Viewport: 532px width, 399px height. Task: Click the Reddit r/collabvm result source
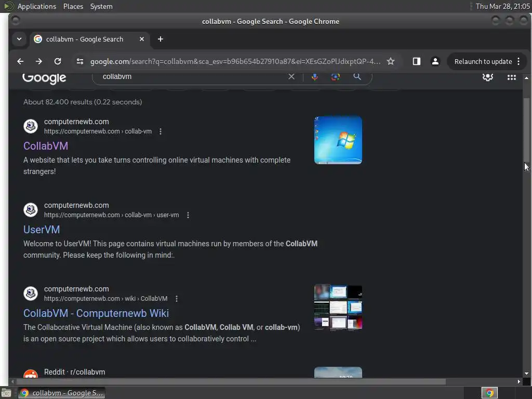click(75, 372)
